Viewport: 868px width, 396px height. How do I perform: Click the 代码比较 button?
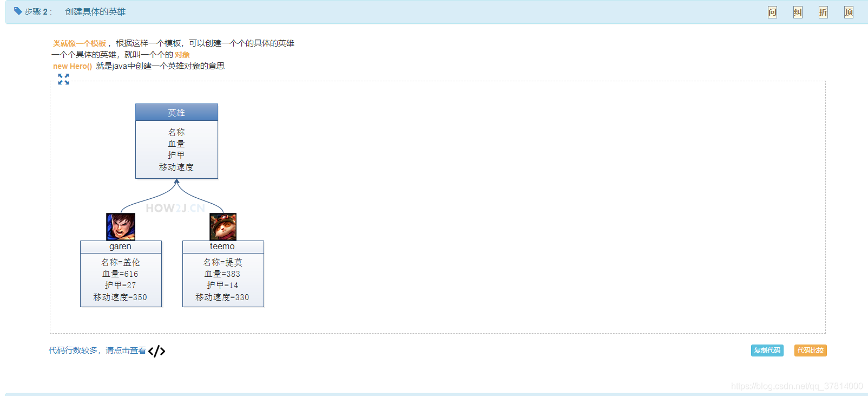pos(811,350)
